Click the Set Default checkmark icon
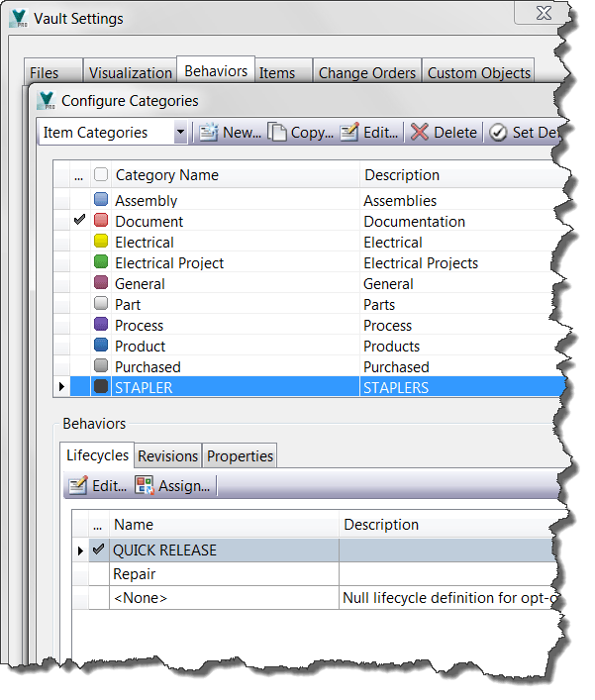The image size is (595, 700). (498, 133)
